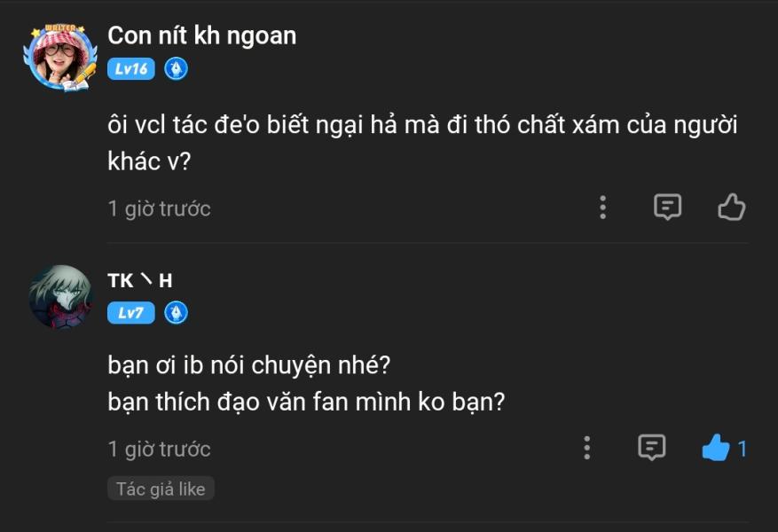Click the timestamp under TK H's comment

coord(160,450)
